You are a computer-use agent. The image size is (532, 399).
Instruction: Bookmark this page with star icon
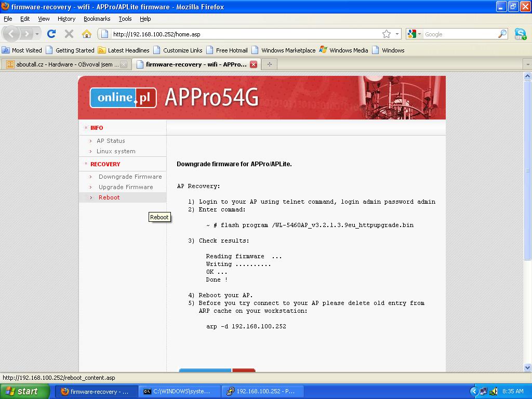pyautogui.click(x=386, y=34)
